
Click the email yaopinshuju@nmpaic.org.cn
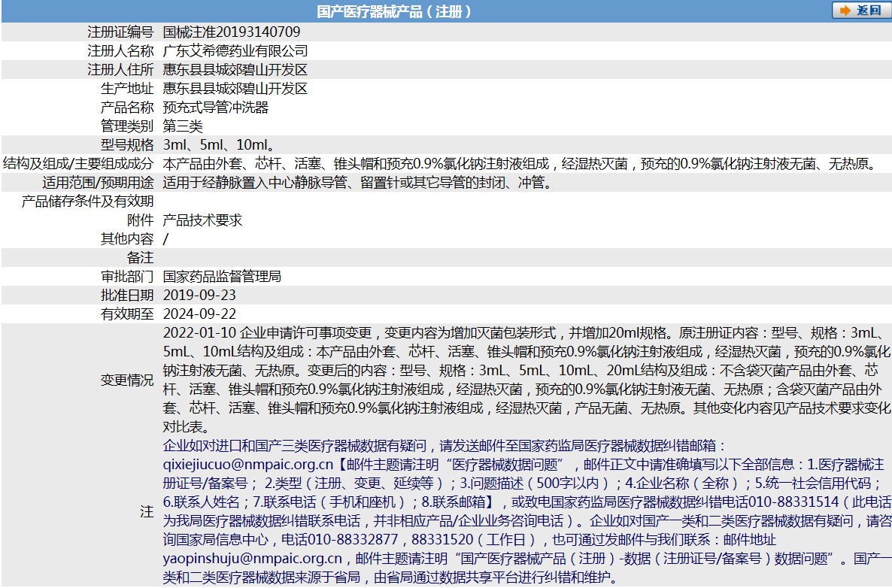[253, 559]
